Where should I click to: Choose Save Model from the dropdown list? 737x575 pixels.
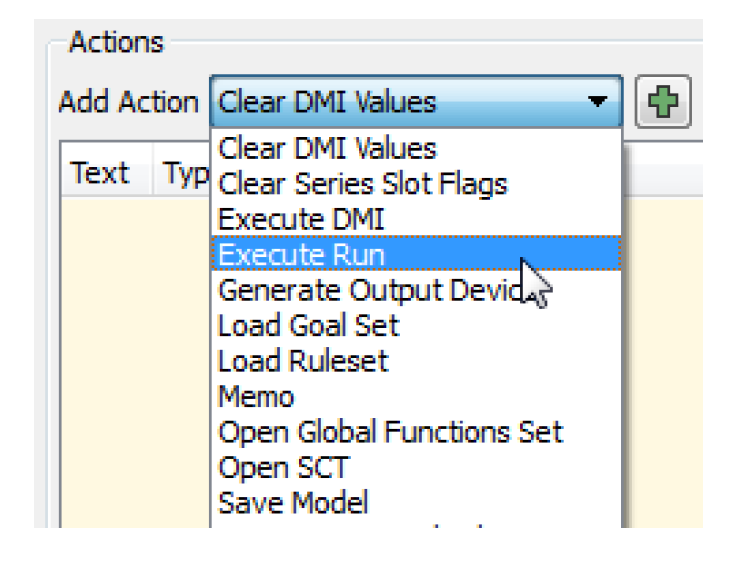pos(293,502)
